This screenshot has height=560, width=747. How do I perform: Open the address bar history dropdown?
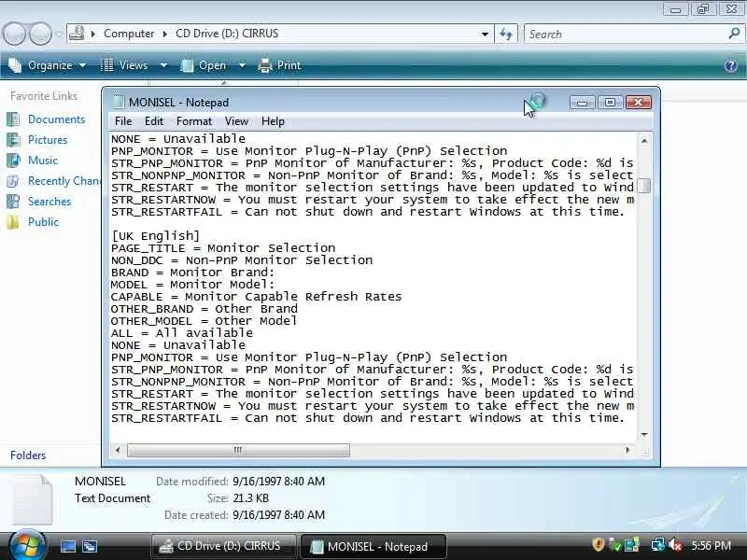[485, 34]
